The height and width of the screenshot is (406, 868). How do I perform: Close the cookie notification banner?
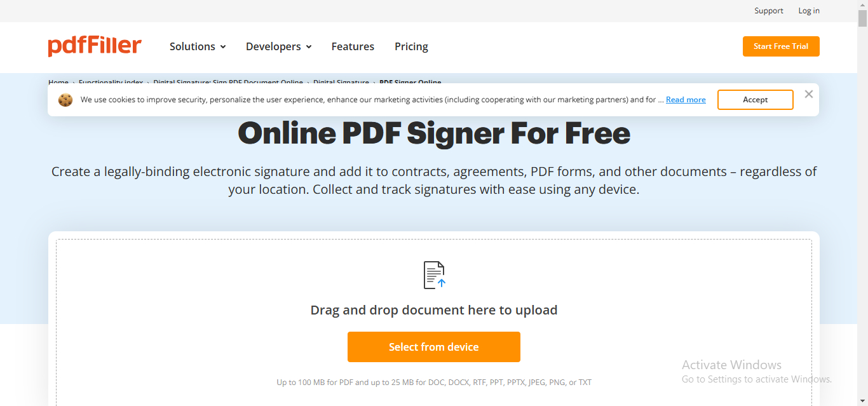pos(808,94)
